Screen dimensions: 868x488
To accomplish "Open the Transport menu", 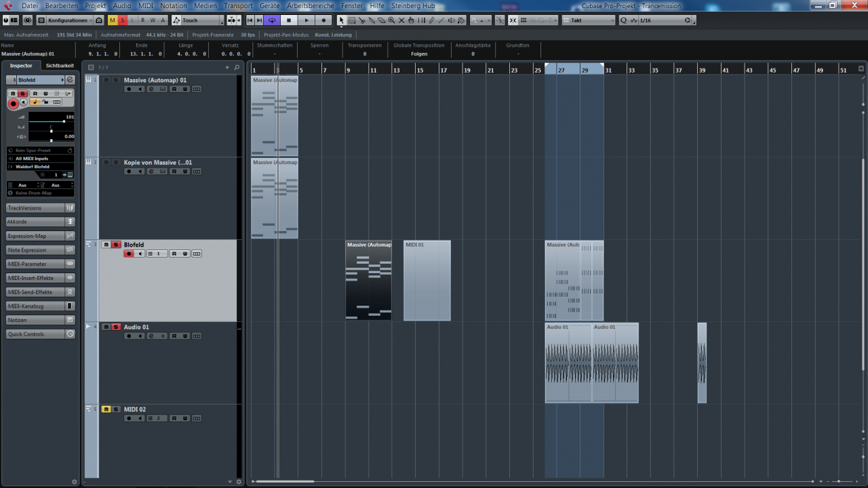I will tap(238, 5).
